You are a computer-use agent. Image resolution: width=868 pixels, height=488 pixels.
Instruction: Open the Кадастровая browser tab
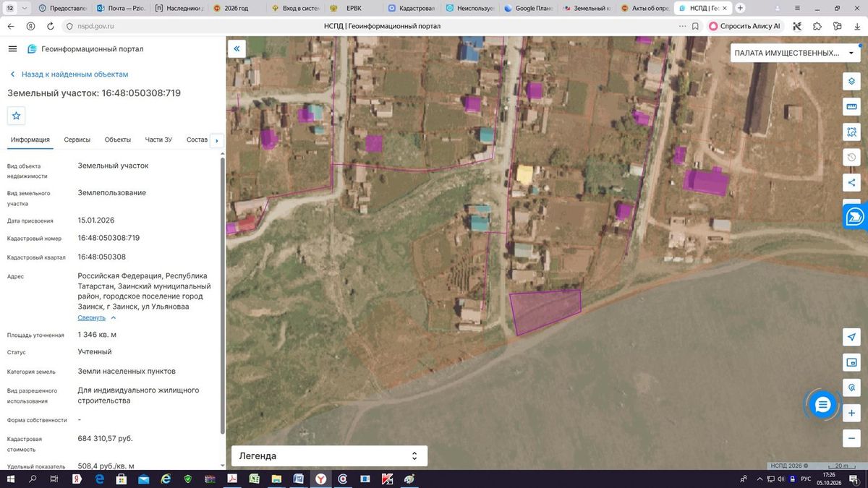pyautogui.click(x=412, y=8)
